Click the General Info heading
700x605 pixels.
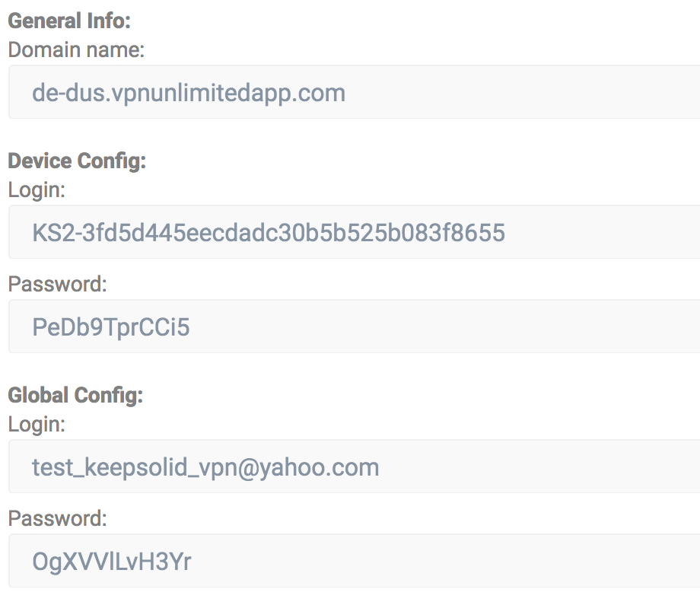[x=69, y=21]
